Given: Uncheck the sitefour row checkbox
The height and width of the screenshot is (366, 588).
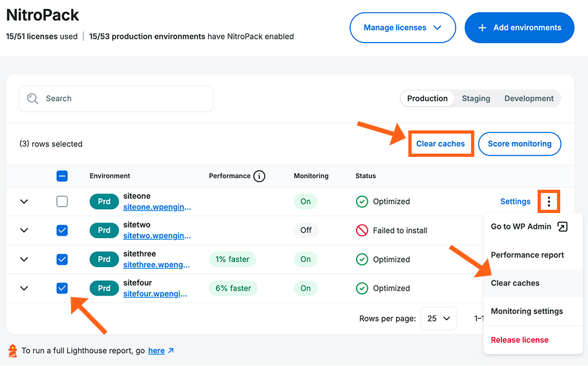Looking at the screenshot, I should pyautogui.click(x=62, y=289).
